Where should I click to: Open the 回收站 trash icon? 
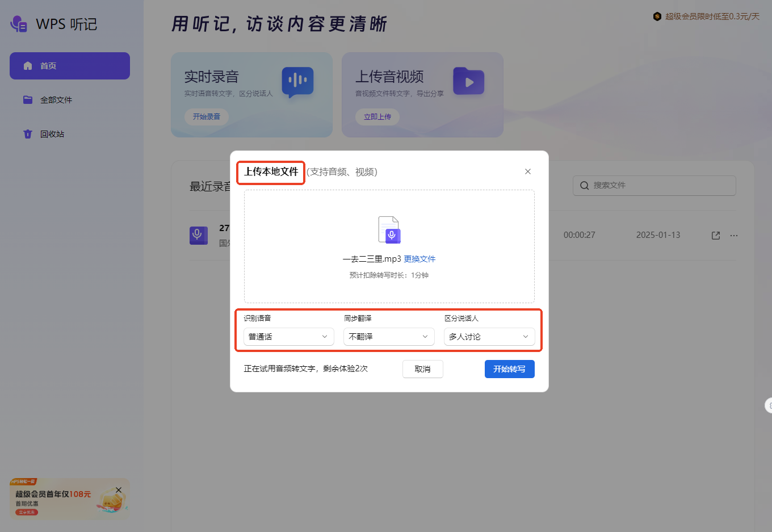(x=27, y=133)
